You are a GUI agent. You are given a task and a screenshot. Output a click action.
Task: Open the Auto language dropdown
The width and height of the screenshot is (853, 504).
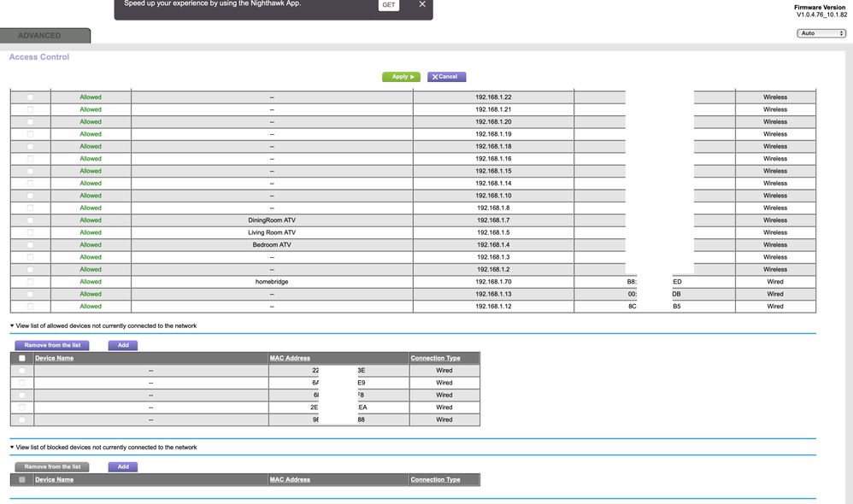[x=821, y=33]
